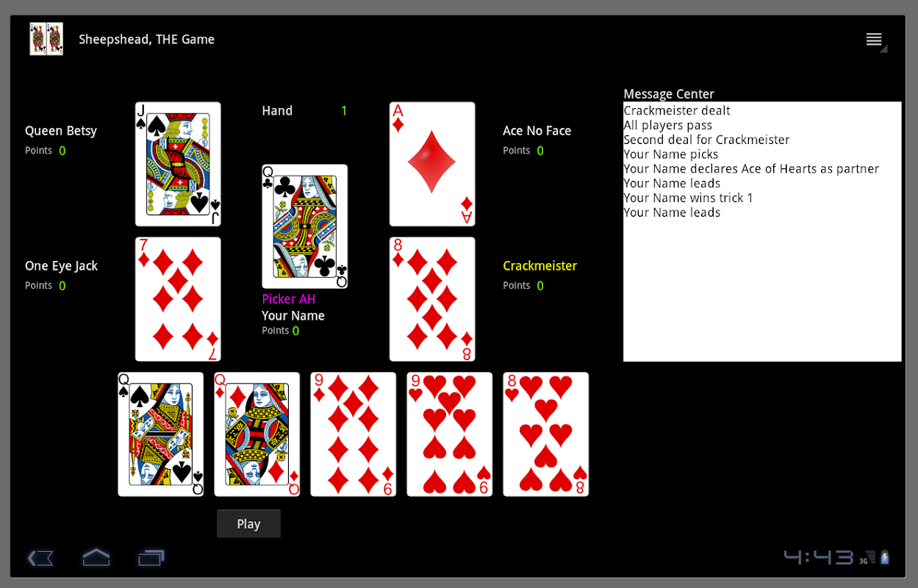Select the Eight of Hearts in hand
Image resolution: width=918 pixels, height=588 pixels.
pyautogui.click(x=546, y=434)
